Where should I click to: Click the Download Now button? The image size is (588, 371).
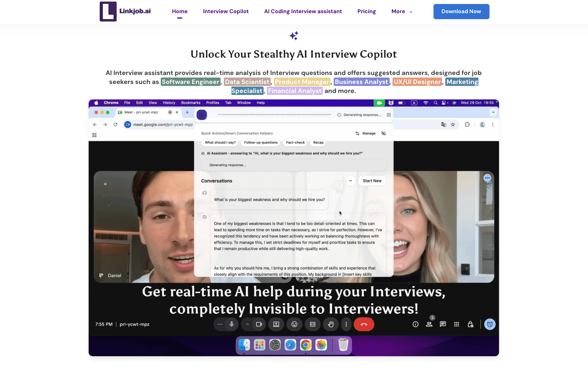[461, 12]
